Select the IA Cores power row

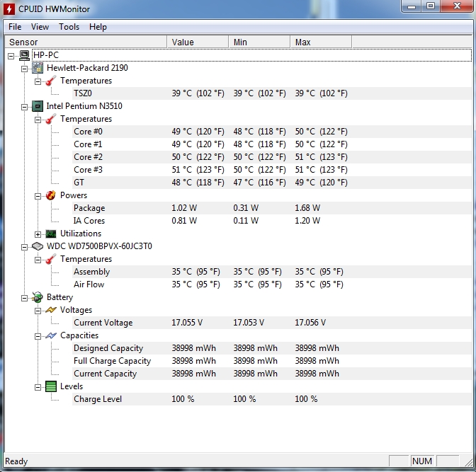pyautogui.click(x=272, y=221)
